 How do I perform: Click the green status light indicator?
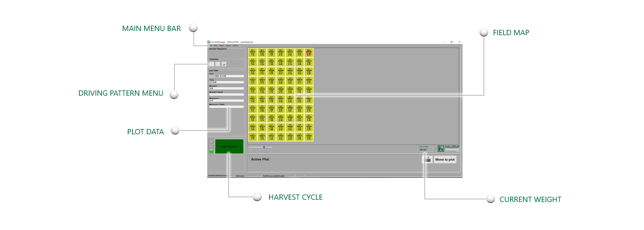point(211,151)
